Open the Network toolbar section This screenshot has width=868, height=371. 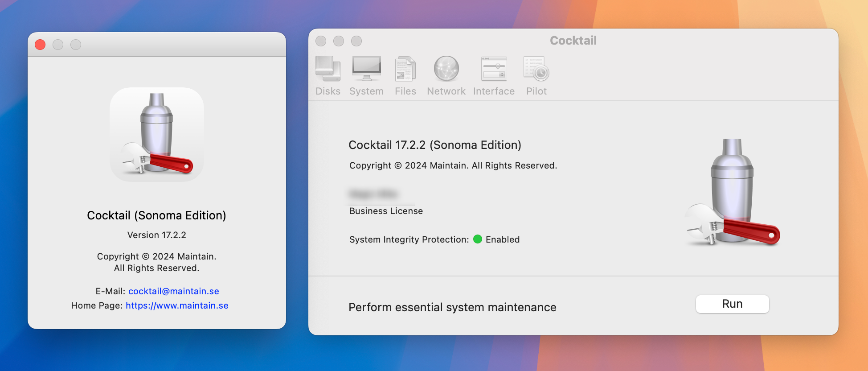pos(446,76)
